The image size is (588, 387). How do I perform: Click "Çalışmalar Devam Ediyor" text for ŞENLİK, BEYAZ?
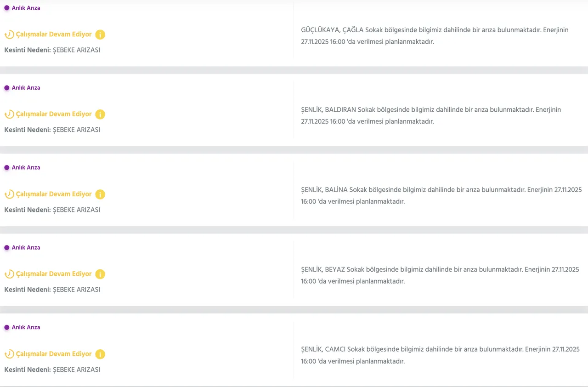point(54,274)
